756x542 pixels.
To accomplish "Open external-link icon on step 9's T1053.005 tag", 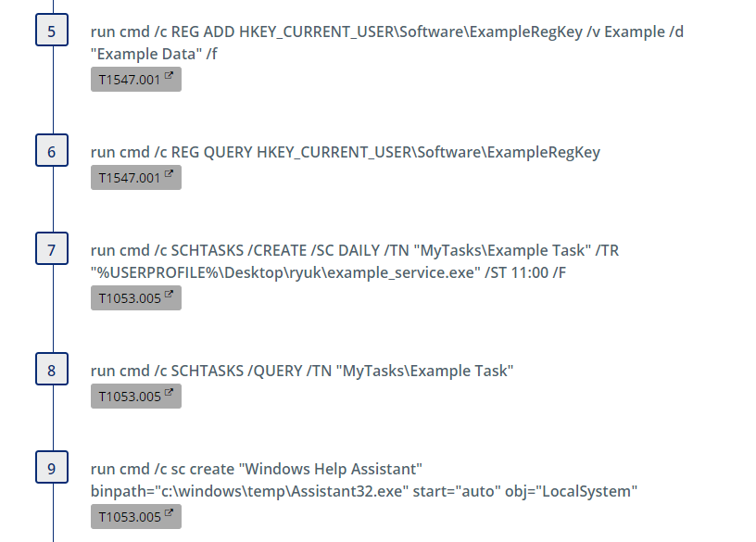I will coord(169,513).
